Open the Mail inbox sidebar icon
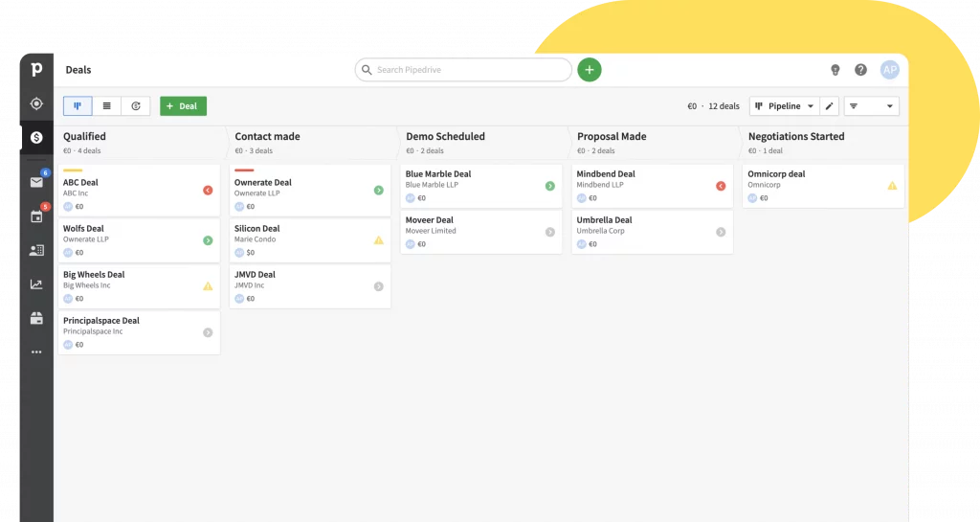 pyautogui.click(x=36, y=182)
